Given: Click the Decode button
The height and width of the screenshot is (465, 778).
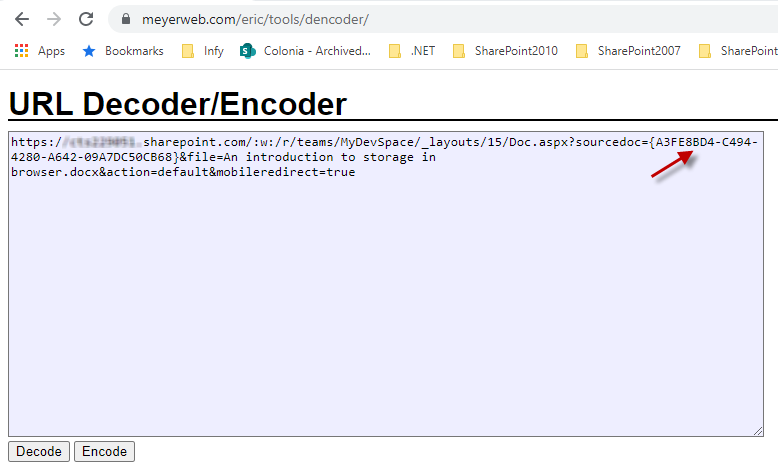Looking at the screenshot, I should coord(39,451).
